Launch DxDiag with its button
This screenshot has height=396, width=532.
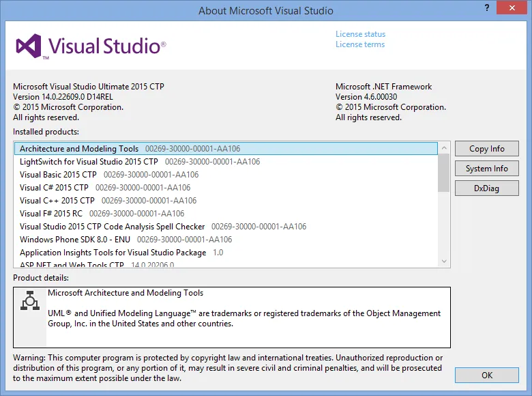[486, 188]
